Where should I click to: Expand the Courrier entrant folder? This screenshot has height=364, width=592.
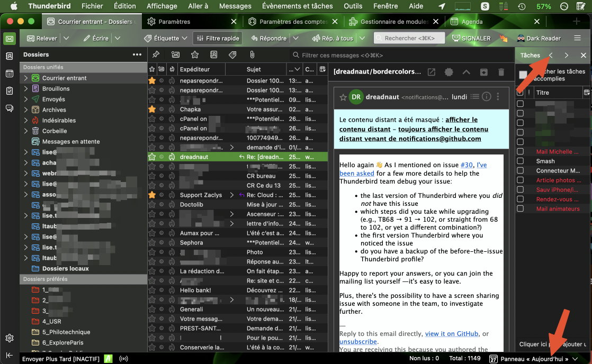[25, 78]
